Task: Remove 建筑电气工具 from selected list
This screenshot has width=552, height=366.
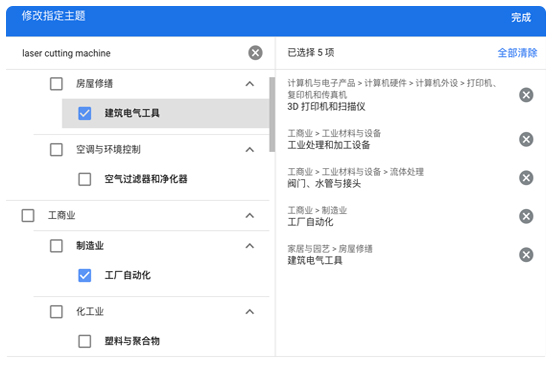Action: pos(526,255)
